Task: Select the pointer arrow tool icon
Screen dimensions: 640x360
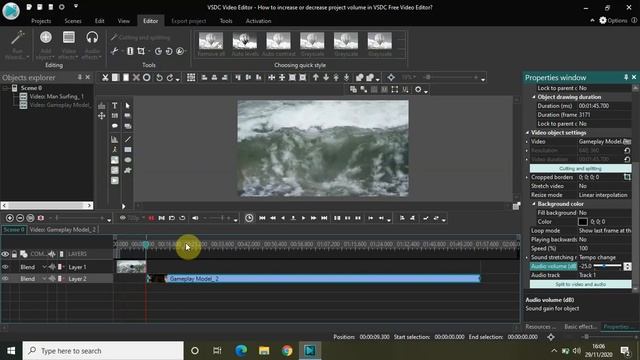Action: click(128, 106)
